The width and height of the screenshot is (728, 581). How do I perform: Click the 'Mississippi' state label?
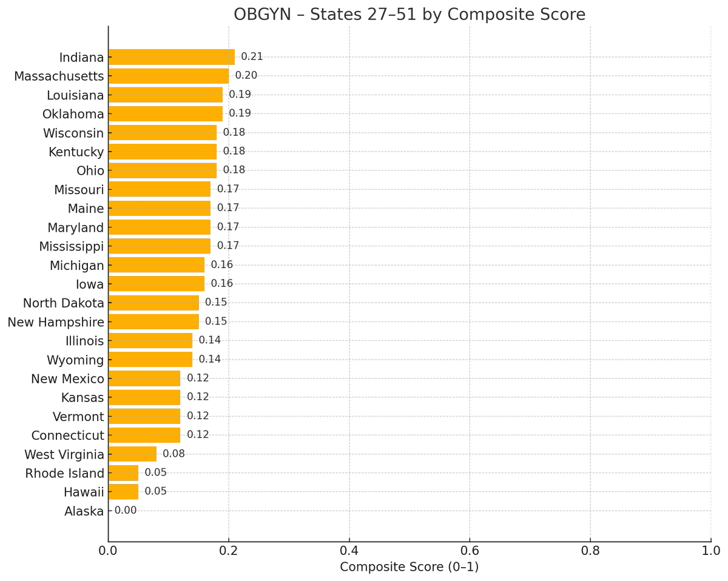click(72, 247)
